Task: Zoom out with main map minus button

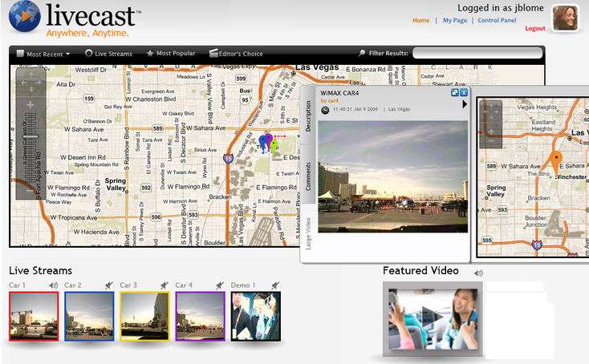Action: point(30,191)
